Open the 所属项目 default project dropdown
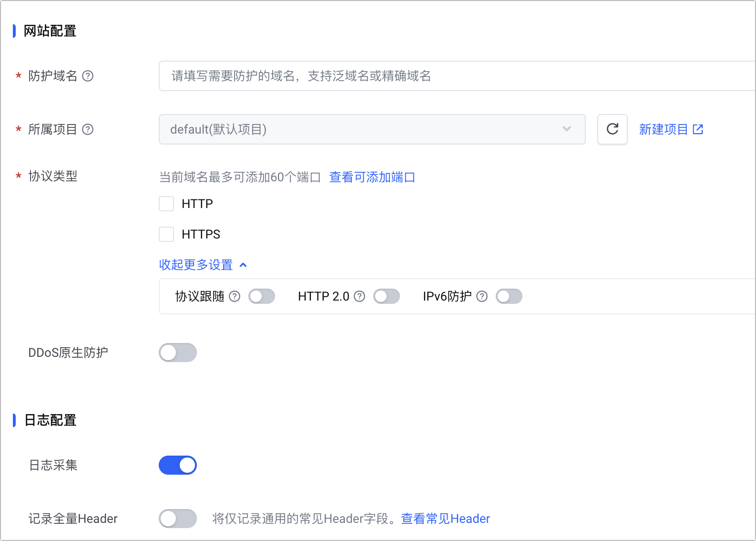Screen dimensions: 756x541 [372, 129]
